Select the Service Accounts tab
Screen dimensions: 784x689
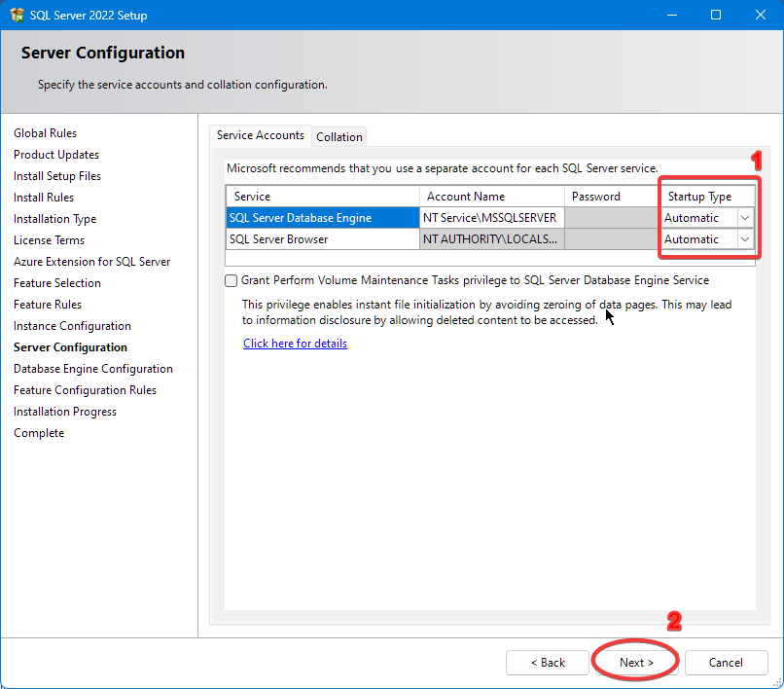261,135
